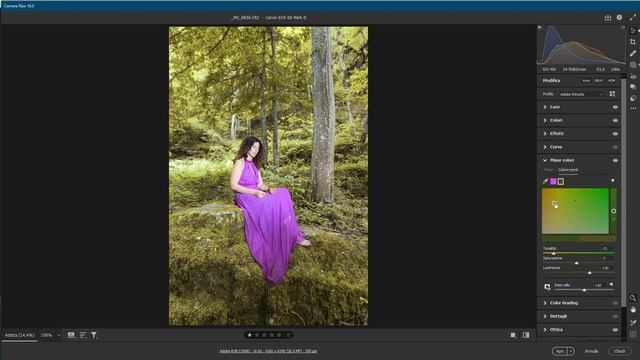This screenshot has height=360, width=640.
Task: Select the Red Eye removal tool
Action: (633, 77)
